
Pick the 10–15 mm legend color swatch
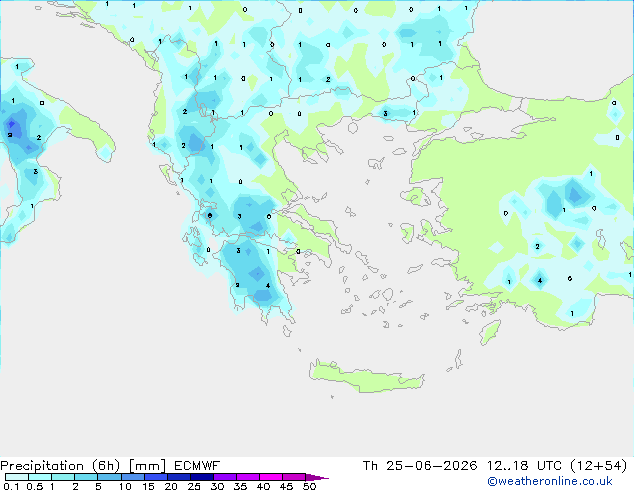point(133,477)
